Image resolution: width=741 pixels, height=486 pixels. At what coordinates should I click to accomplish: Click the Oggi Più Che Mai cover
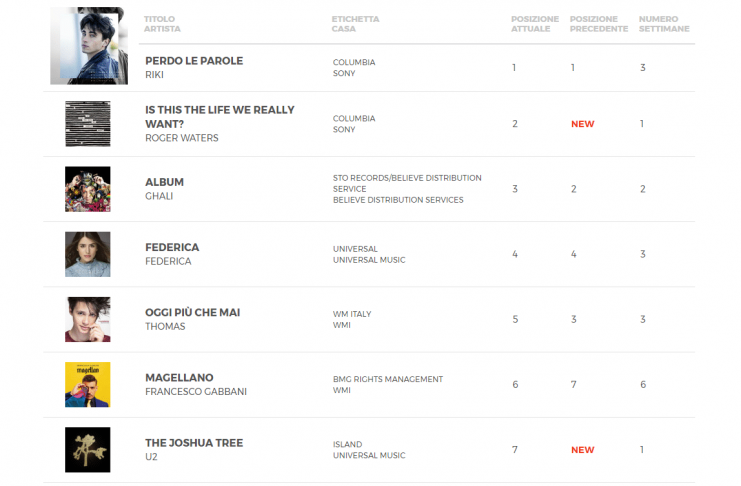(x=88, y=319)
